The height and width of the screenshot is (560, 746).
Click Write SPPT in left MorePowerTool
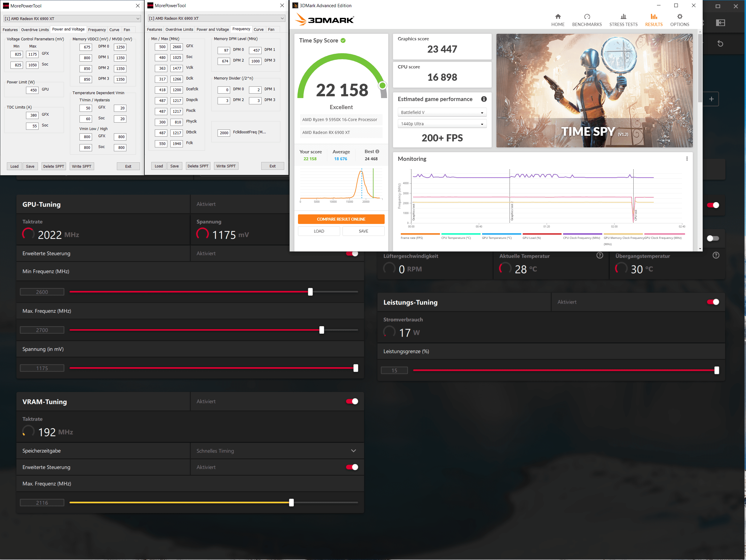[x=81, y=166]
